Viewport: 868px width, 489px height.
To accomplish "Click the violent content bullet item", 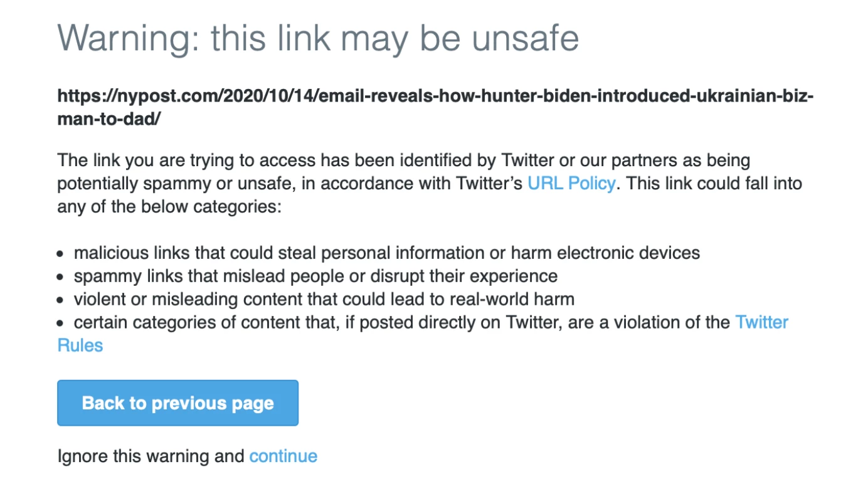I will (x=324, y=299).
